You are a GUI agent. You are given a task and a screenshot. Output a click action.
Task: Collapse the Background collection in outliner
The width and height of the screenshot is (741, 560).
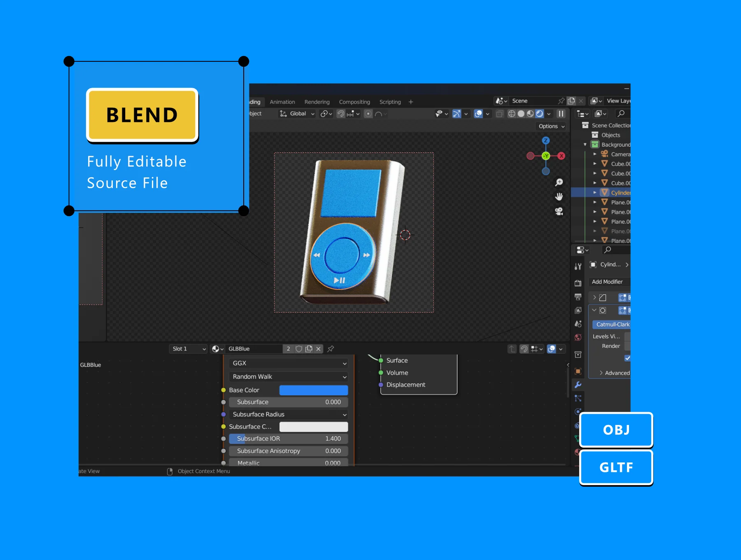[x=585, y=145]
